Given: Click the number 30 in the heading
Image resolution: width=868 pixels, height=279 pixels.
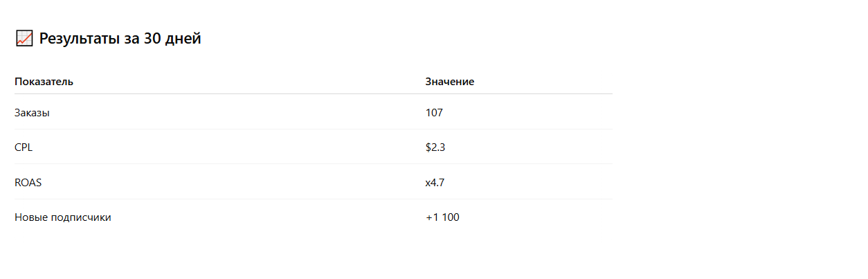Looking at the screenshot, I should point(152,39).
